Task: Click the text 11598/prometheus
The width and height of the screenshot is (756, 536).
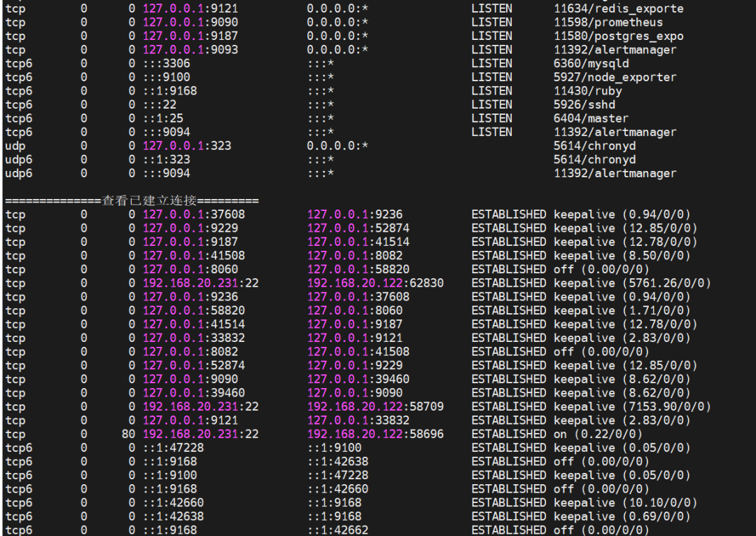Action: point(608,22)
